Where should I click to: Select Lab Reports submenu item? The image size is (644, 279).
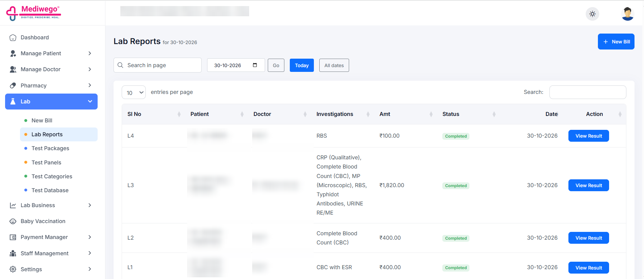59,134
